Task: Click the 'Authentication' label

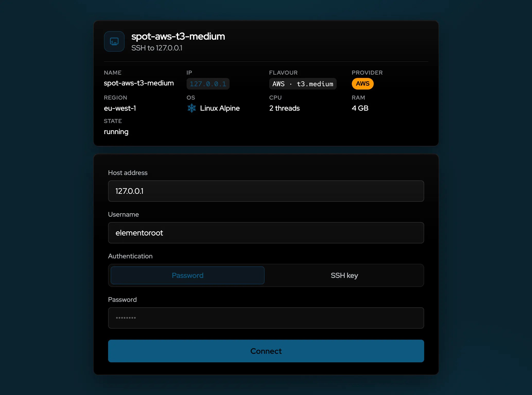Action: [130, 256]
